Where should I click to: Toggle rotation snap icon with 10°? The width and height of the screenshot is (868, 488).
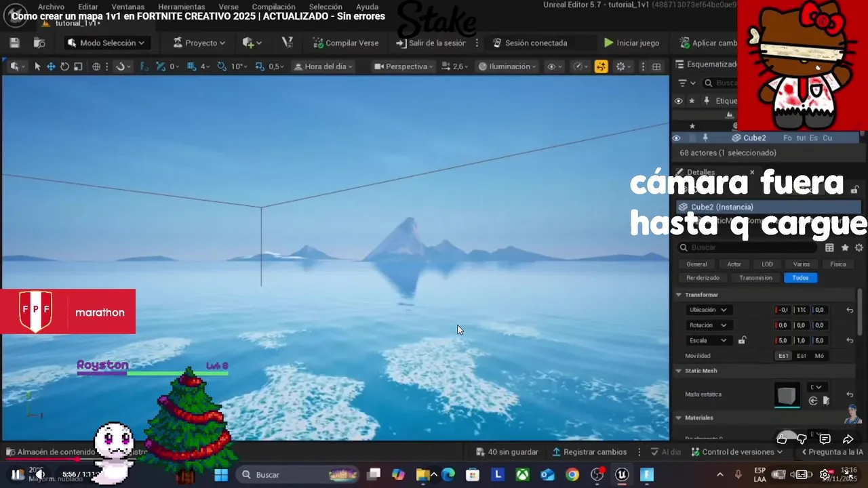pyautogui.click(x=222, y=66)
